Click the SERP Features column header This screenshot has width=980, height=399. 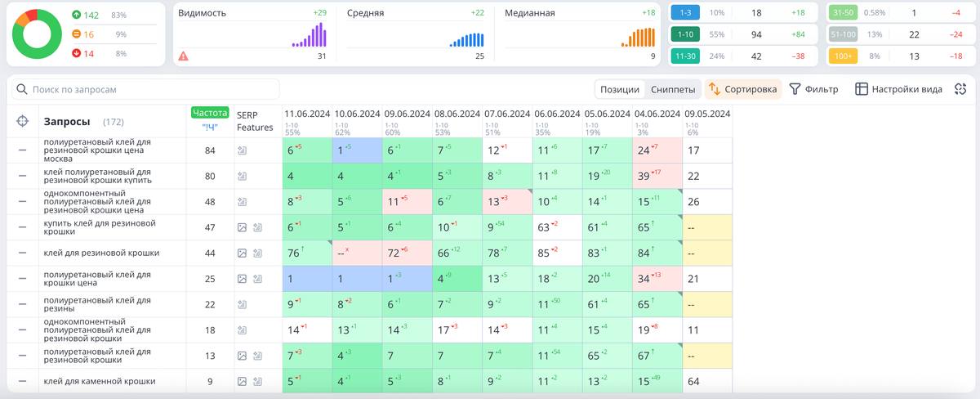pyautogui.click(x=255, y=121)
